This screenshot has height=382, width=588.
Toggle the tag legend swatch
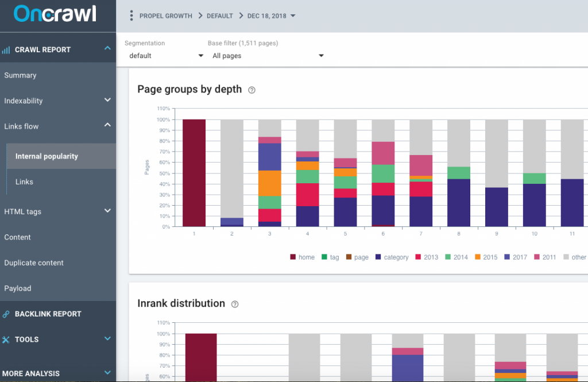click(324, 257)
